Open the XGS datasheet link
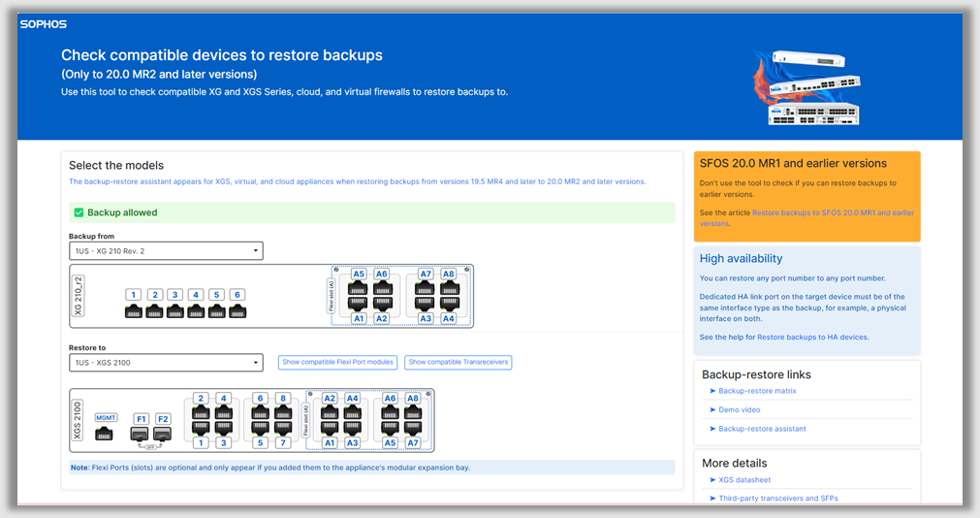980x518 pixels. (746, 480)
